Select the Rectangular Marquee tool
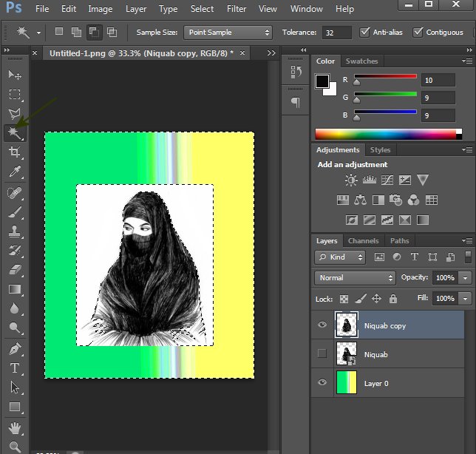Screen dimensions: 476x454 pos(14,94)
